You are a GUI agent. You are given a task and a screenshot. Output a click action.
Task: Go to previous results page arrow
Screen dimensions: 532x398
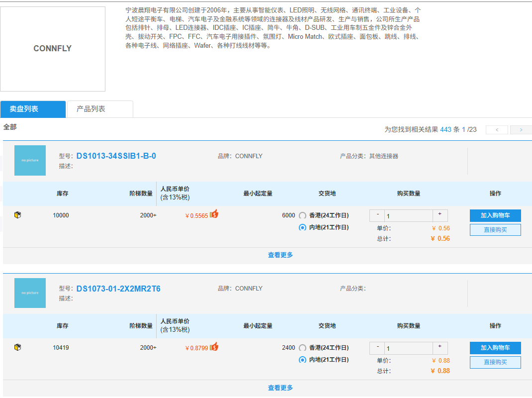point(497,130)
